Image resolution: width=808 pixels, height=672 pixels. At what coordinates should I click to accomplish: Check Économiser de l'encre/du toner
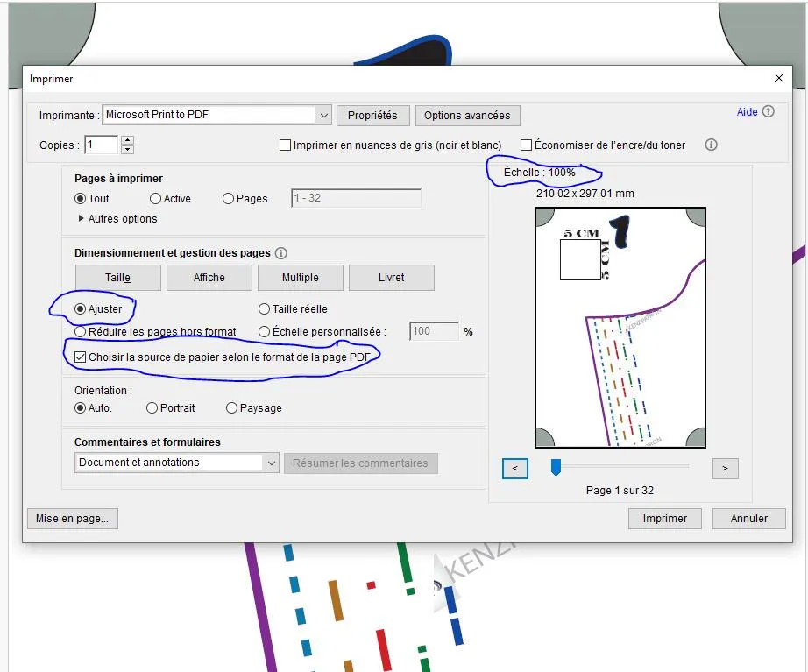click(526, 145)
